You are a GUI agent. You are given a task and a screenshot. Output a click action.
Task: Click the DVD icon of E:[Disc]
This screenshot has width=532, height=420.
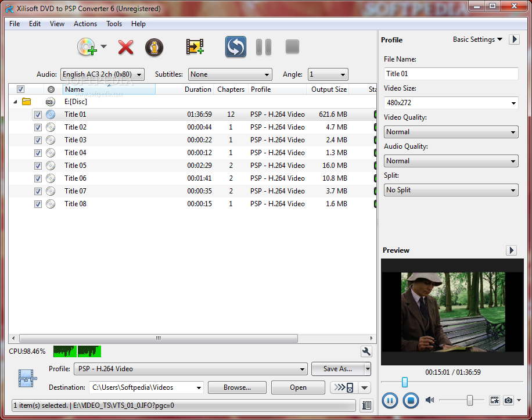coord(50,102)
